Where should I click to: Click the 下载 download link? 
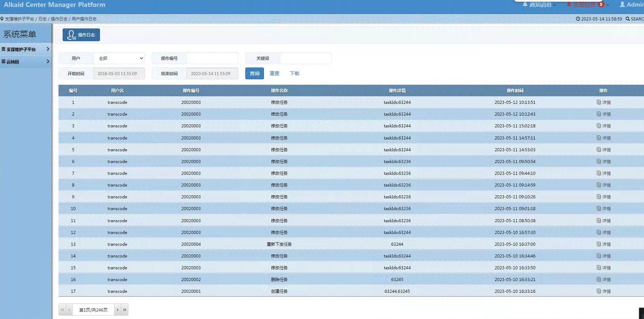pos(294,73)
